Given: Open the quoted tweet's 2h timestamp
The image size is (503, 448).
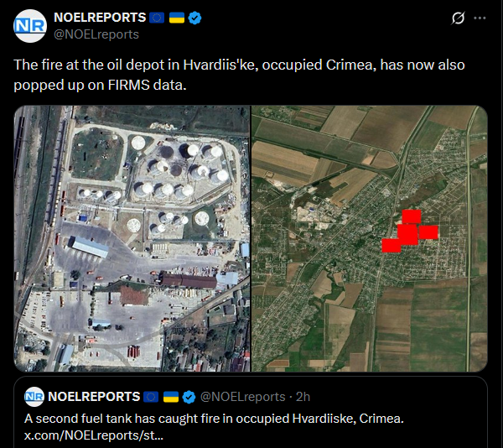Looking at the screenshot, I should tap(303, 397).
